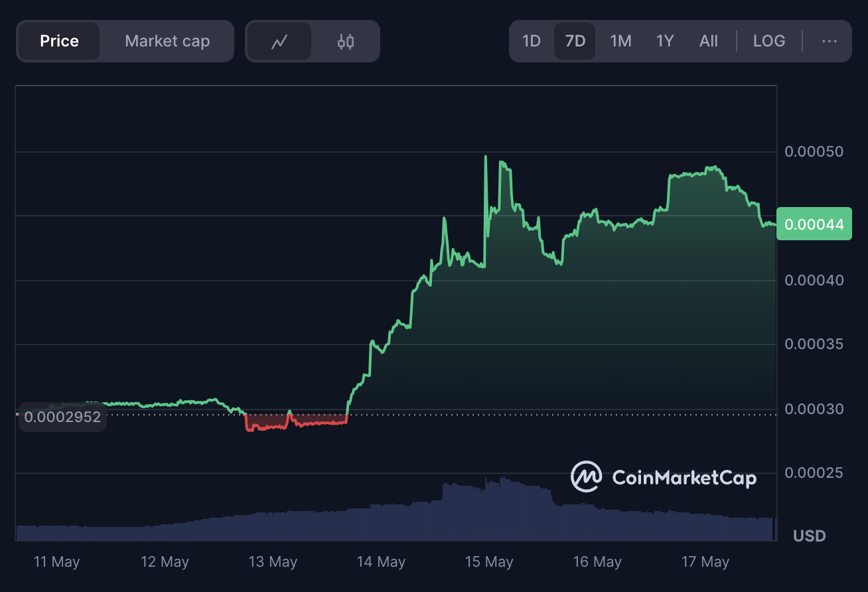Toggle the Price view
Viewport: 868px width, 592px height.
(x=58, y=40)
